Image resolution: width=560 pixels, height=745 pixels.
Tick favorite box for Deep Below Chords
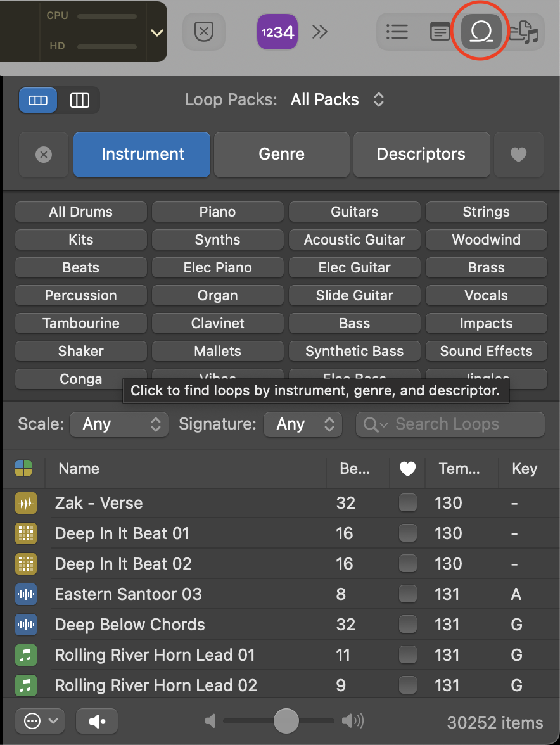[x=408, y=625]
